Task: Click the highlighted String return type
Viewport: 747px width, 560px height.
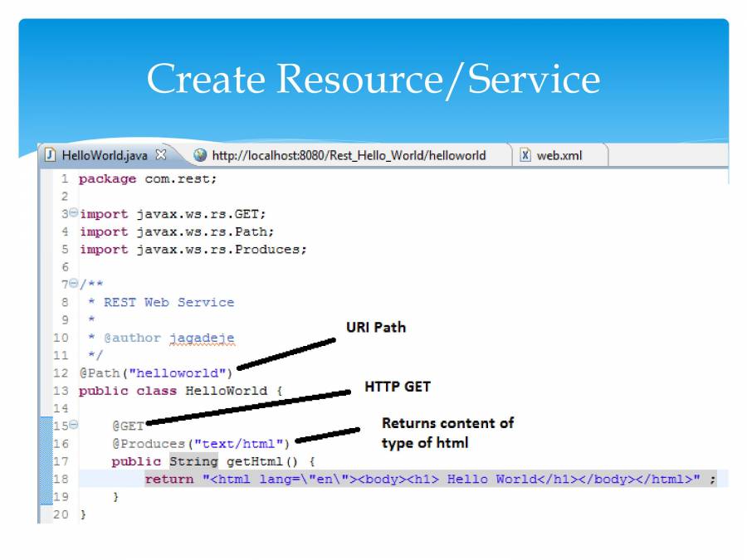Action: [193, 461]
